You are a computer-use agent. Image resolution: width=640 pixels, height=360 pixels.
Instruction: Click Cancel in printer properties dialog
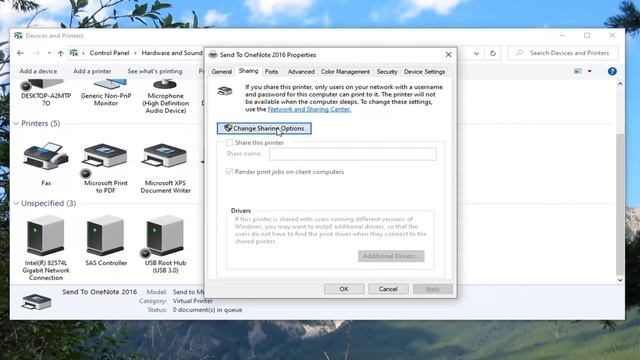pyautogui.click(x=388, y=289)
